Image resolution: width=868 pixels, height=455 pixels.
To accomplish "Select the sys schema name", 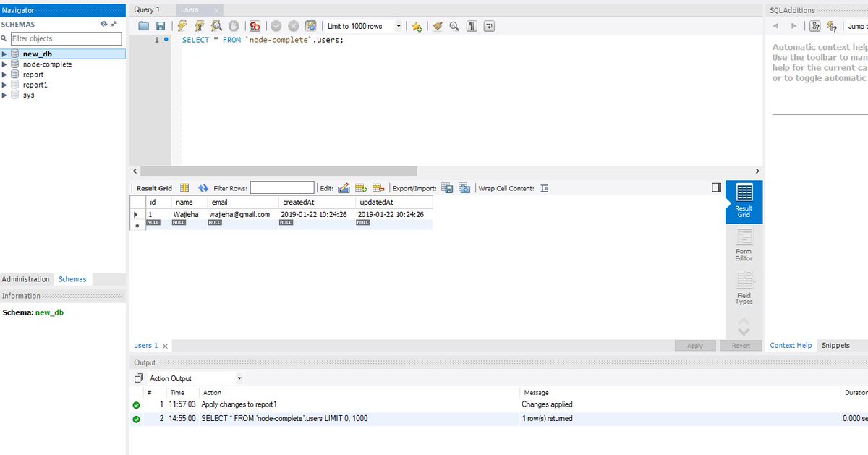I will coord(28,95).
